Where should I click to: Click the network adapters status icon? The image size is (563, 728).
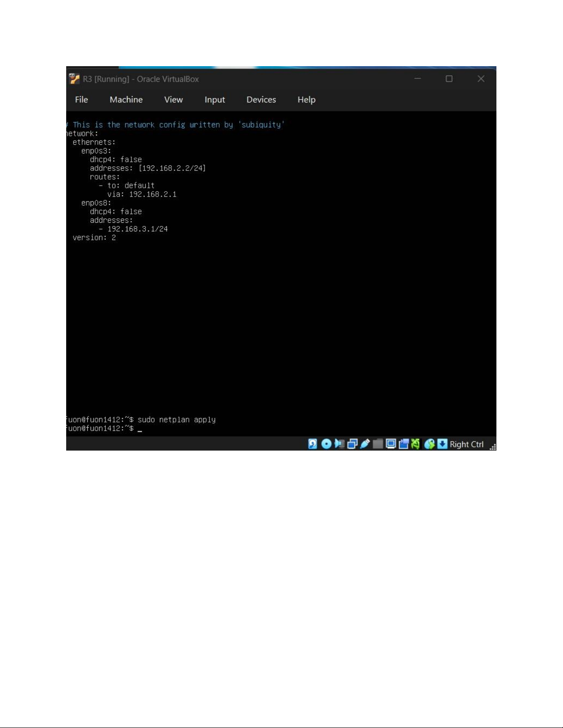(352, 444)
